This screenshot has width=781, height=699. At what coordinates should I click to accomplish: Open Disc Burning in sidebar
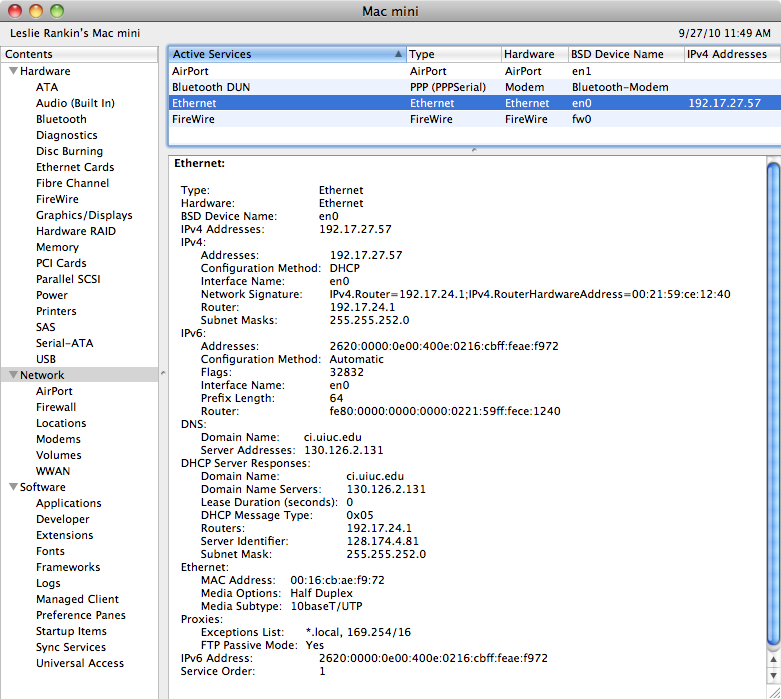coord(69,151)
